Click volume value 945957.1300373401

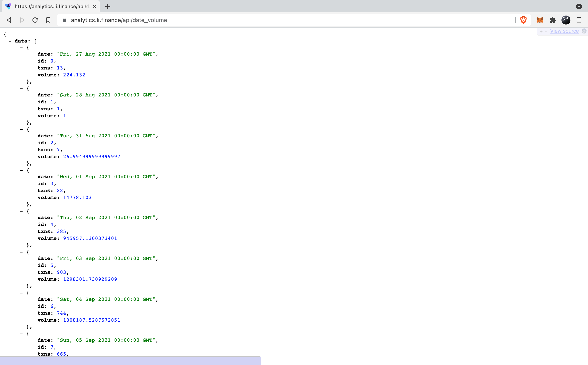click(x=90, y=238)
